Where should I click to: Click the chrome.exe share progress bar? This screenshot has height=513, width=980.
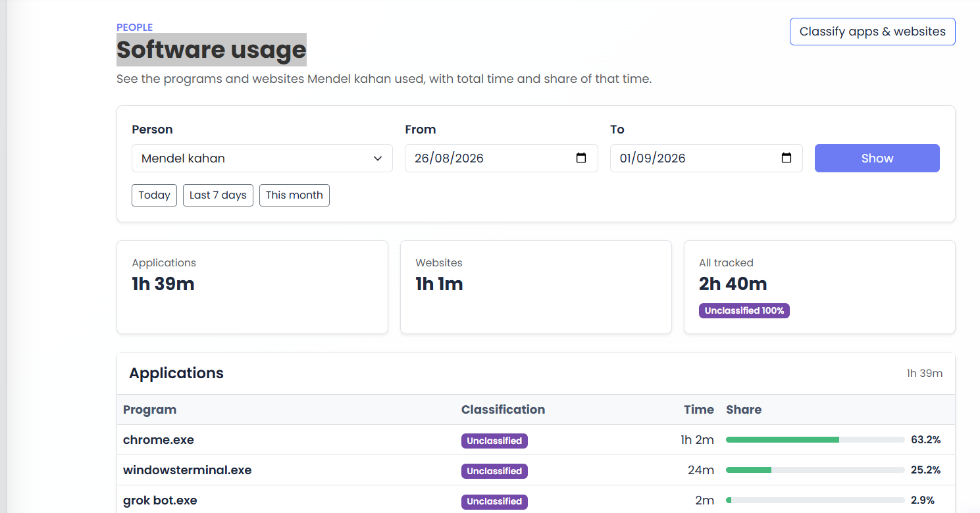point(815,440)
